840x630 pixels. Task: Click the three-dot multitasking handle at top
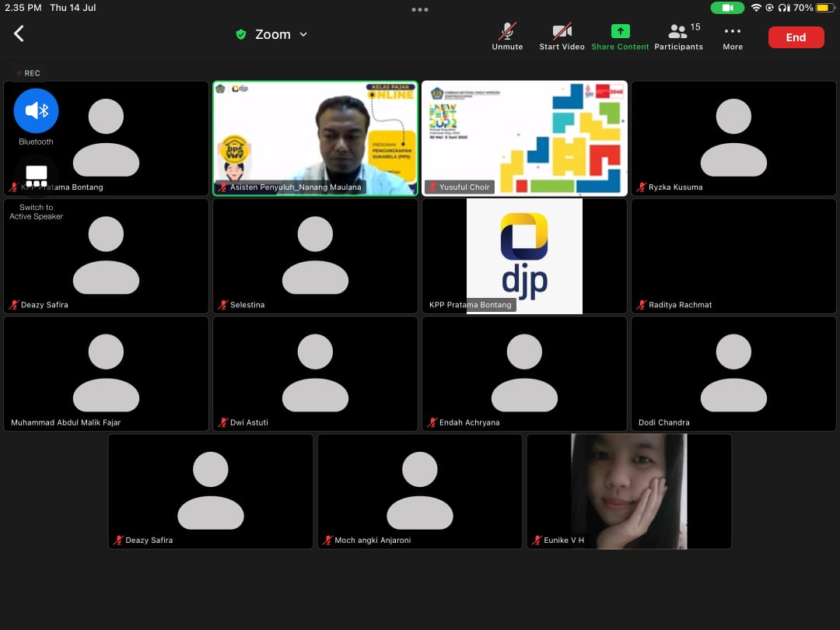coord(420,9)
